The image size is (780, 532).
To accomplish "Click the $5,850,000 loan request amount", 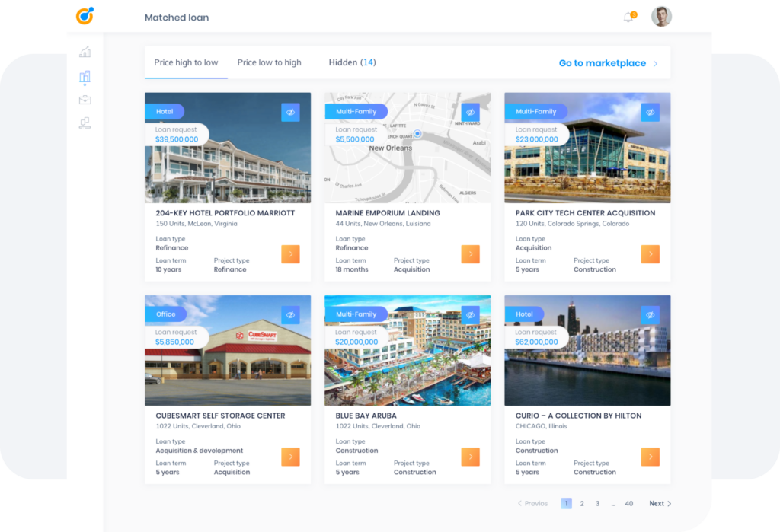I will (x=174, y=342).
